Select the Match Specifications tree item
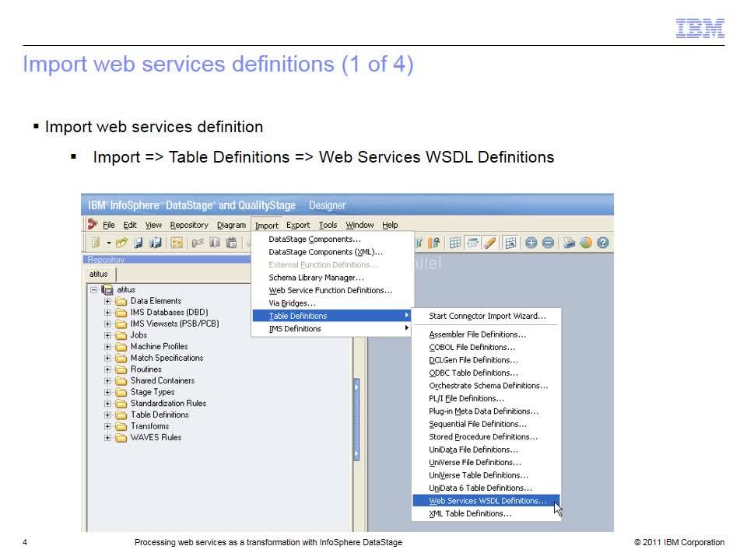 tap(167, 358)
